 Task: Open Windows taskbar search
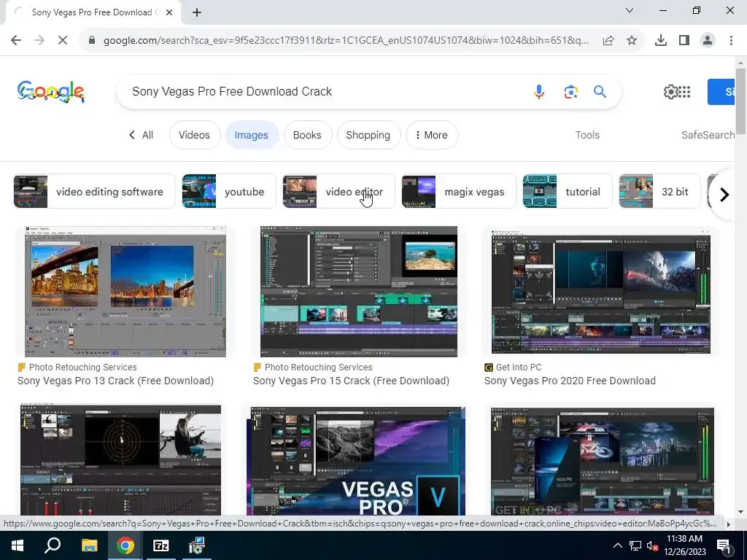coord(53,545)
